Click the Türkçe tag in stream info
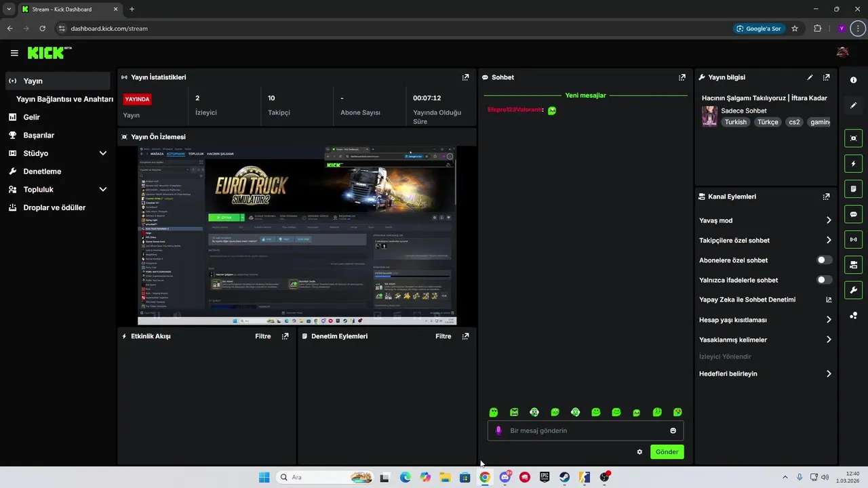The image size is (868, 488). click(768, 122)
